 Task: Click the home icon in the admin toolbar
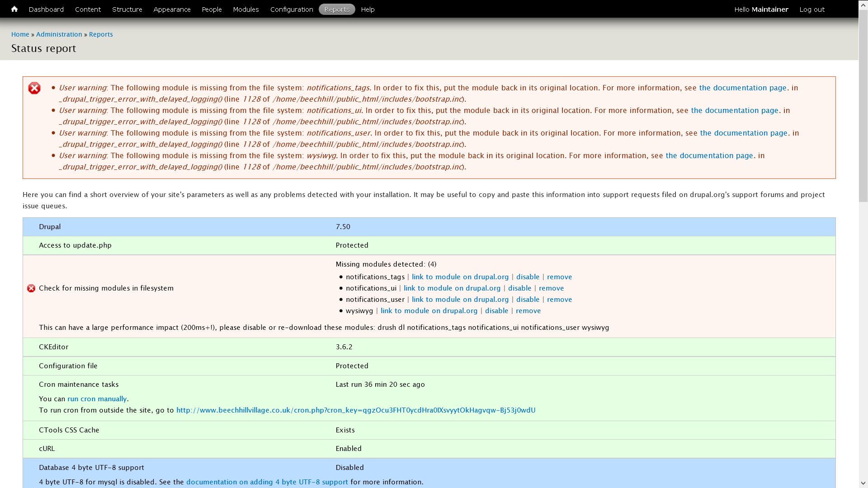[14, 9]
